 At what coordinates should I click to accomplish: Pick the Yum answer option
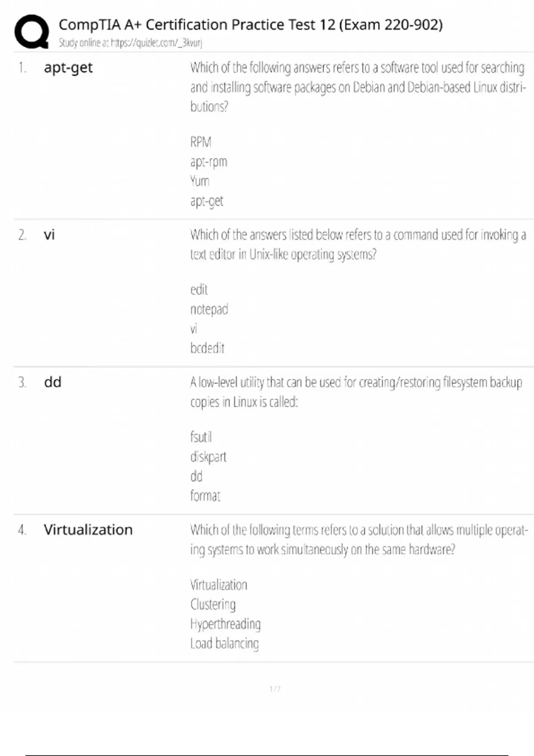[200, 181]
